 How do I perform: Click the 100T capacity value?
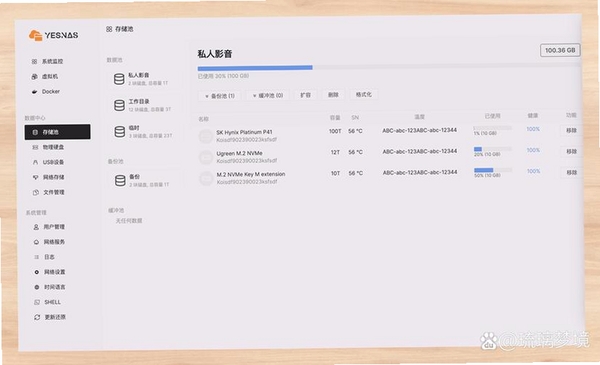tap(335, 131)
